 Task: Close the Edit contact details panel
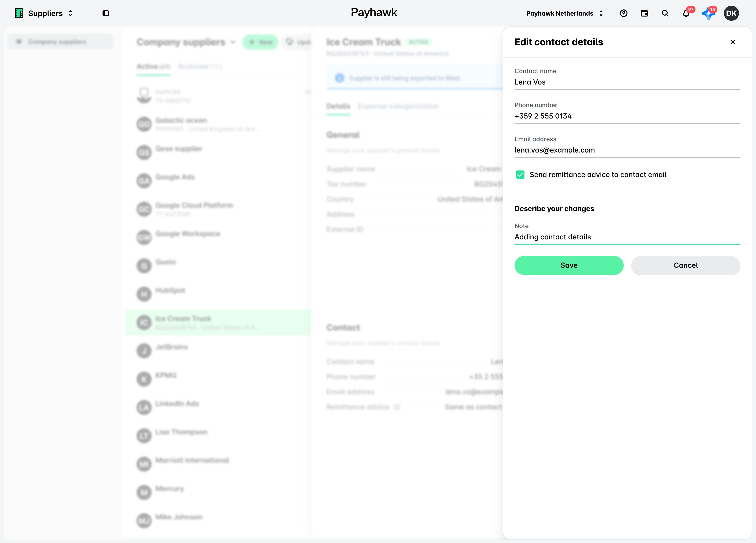pos(733,42)
